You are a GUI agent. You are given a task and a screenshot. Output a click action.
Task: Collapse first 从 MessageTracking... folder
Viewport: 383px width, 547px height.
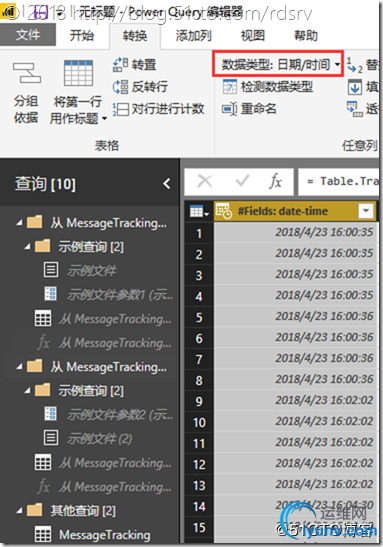pos(20,222)
